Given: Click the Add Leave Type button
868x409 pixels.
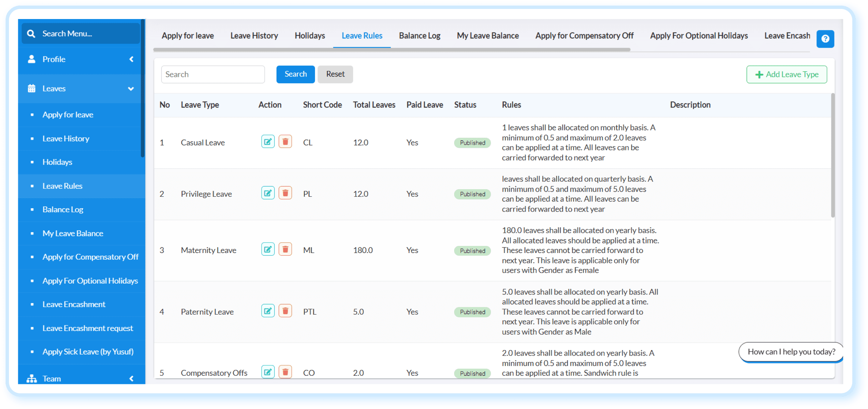Looking at the screenshot, I should pyautogui.click(x=787, y=75).
